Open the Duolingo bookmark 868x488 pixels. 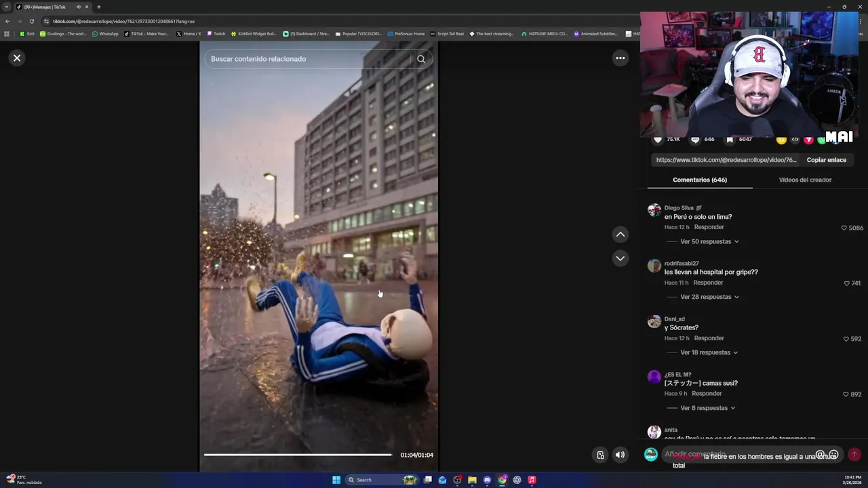pos(63,34)
